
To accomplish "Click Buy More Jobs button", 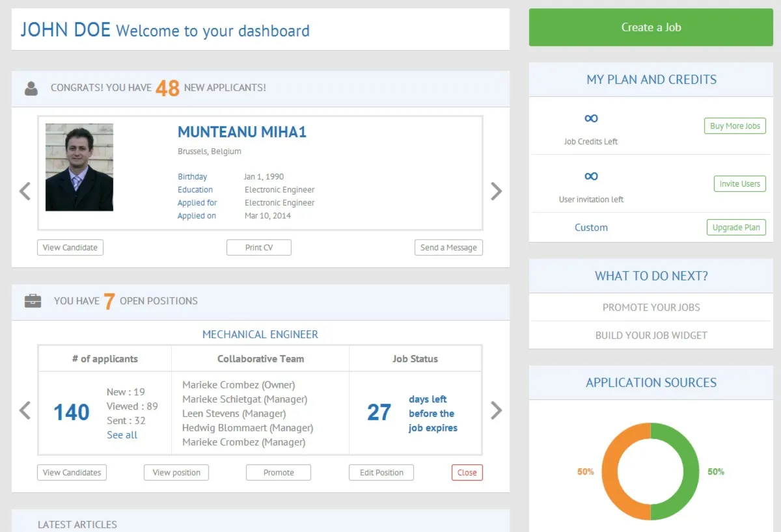I will point(735,126).
